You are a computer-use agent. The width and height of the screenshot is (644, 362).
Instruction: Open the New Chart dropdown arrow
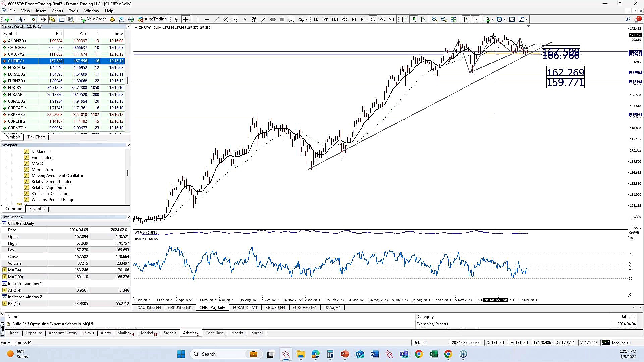[x=12, y=19]
